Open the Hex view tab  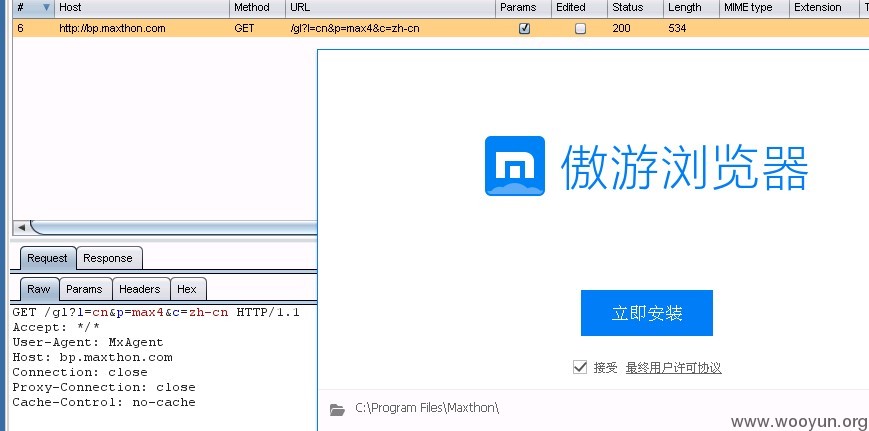pos(187,289)
